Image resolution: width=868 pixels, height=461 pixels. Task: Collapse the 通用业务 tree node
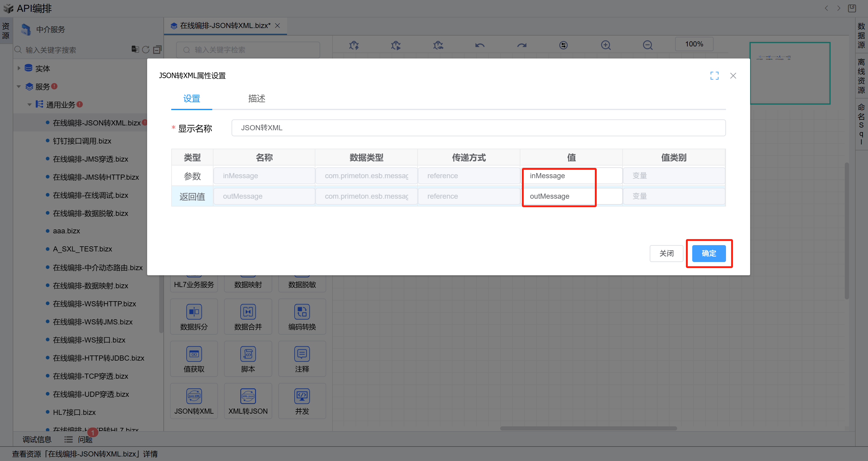click(x=30, y=104)
